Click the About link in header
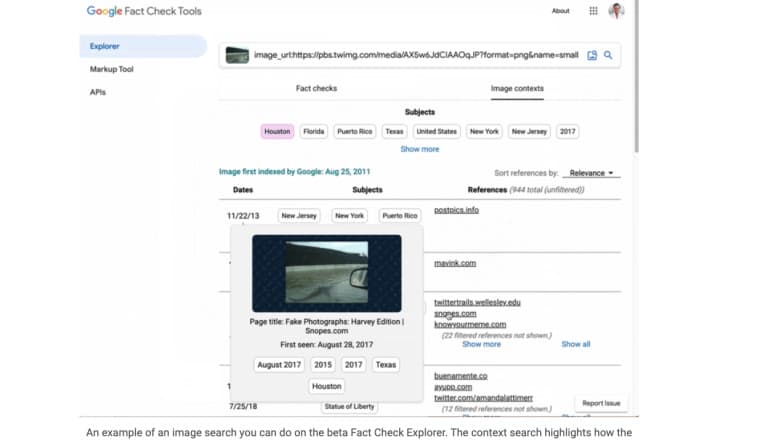Image resolution: width=760 pixels, height=443 pixels. 561,11
